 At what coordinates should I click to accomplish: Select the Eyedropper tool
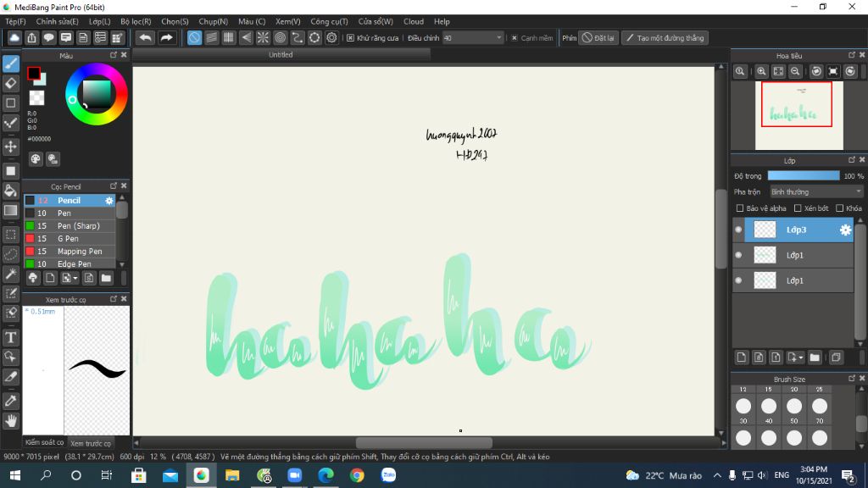coord(10,401)
